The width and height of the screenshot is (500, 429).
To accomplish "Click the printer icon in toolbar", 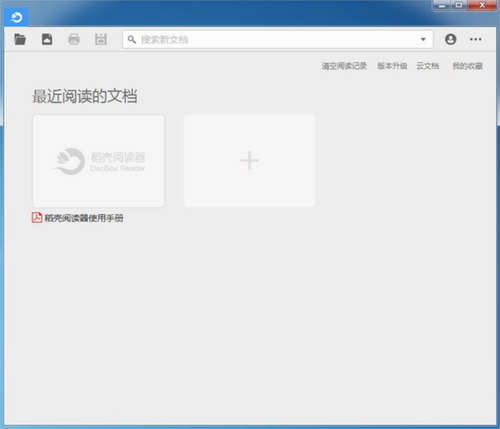I will tap(74, 39).
